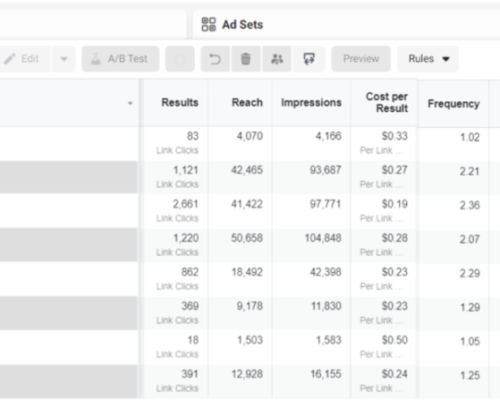500x400 pixels.
Task: Sort by the Impressions column header
Action: pos(311,102)
